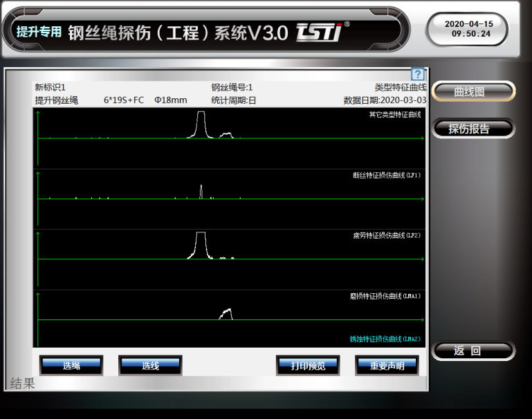Click the cyan 锈蚀特征损伤曲线(LMA2) label
532x419 pixels.
[x=385, y=339]
